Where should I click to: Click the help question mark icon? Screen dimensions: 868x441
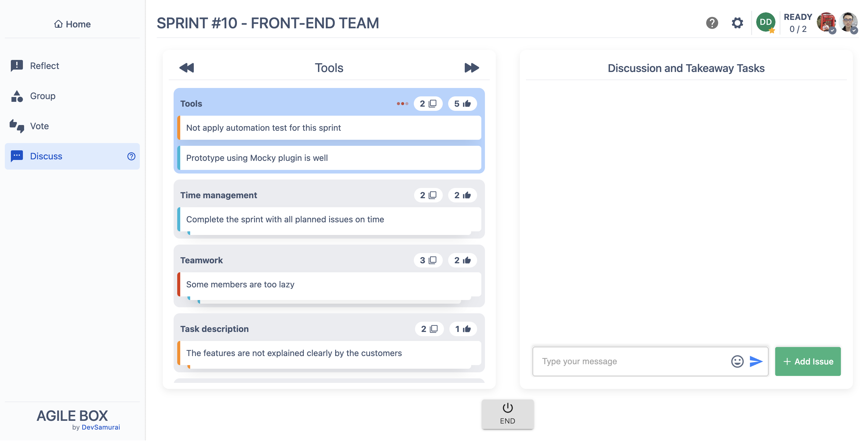point(712,23)
